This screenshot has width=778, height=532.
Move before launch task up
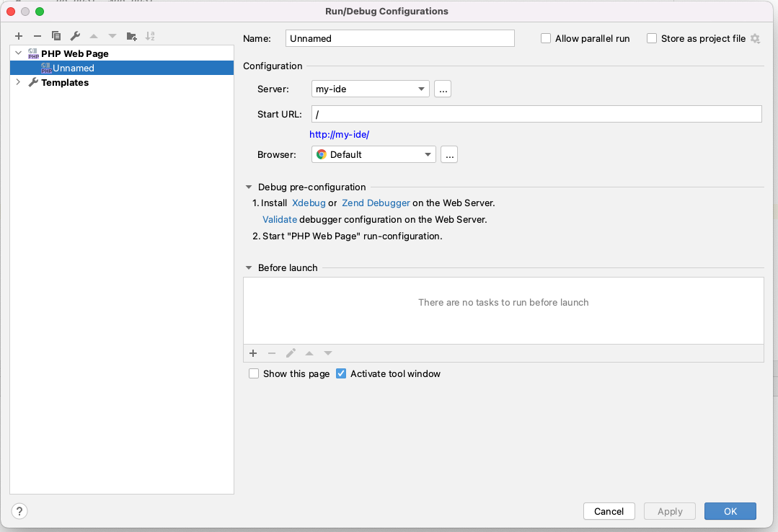309,353
